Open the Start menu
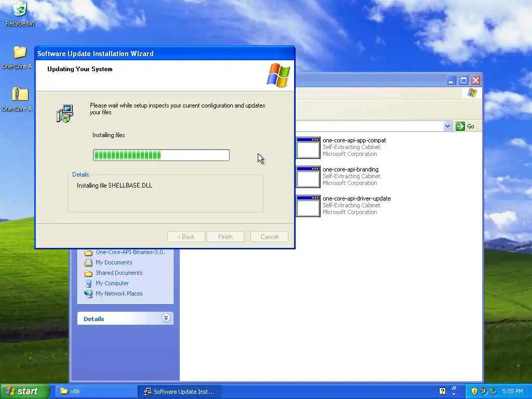532x399 pixels. tap(24, 391)
